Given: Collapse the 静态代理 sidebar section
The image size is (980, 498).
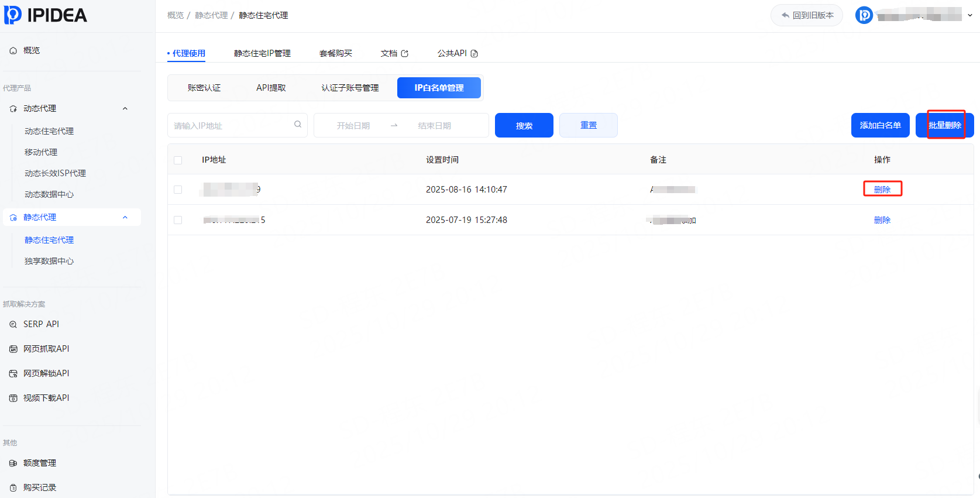Looking at the screenshot, I should [125, 218].
